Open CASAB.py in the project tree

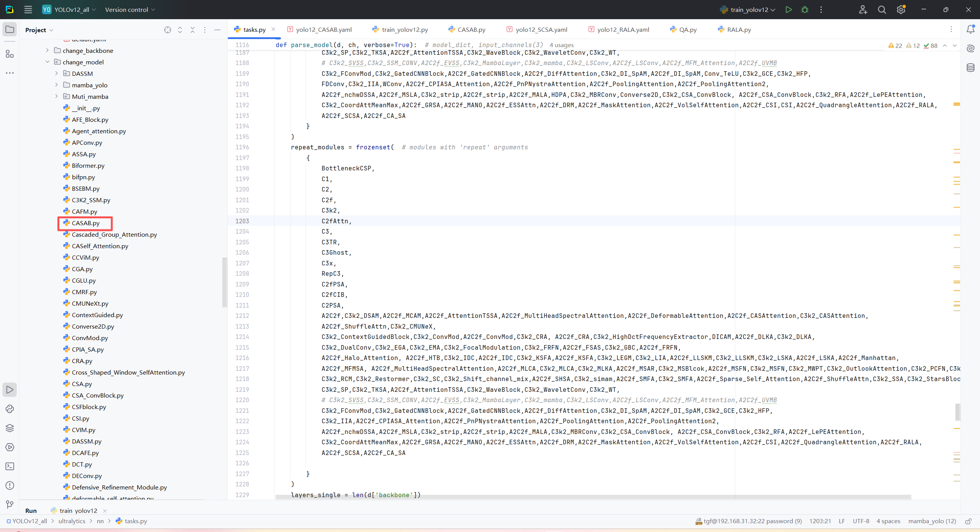(x=85, y=223)
